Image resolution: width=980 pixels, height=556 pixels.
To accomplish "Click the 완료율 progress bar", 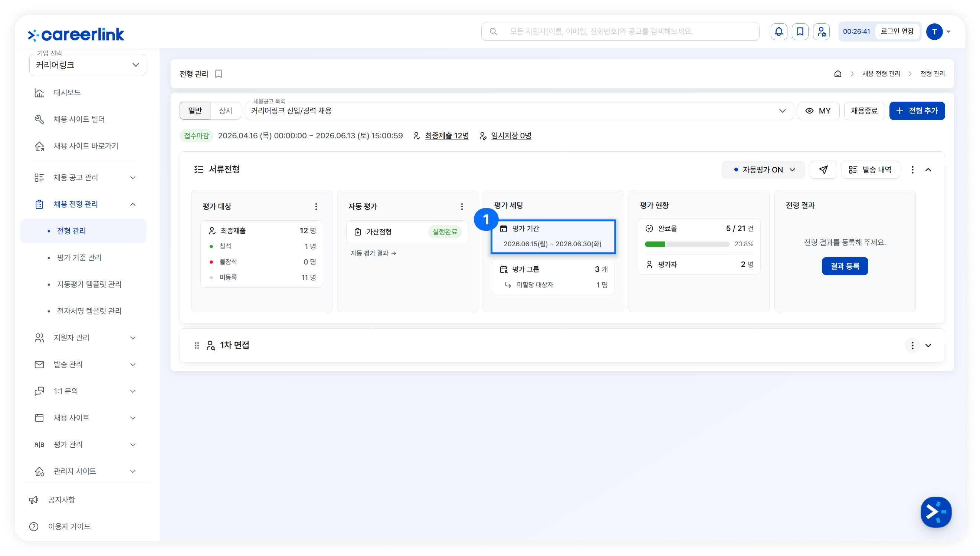I will coord(687,244).
